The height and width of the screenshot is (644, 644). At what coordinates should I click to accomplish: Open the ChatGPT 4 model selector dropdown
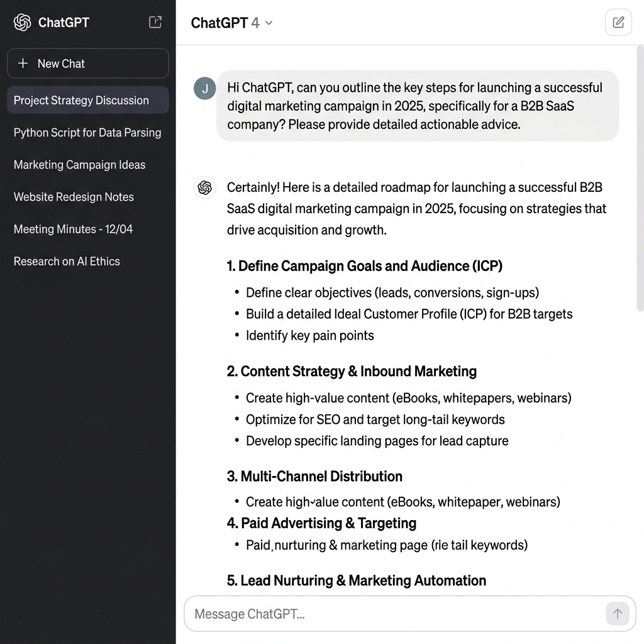click(x=231, y=23)
